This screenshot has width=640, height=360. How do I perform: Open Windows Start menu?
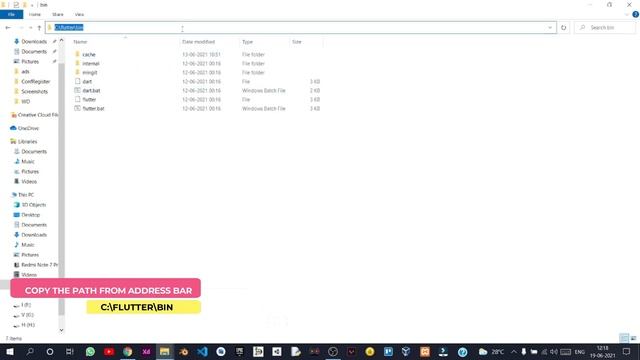click(x=10, y=351)
